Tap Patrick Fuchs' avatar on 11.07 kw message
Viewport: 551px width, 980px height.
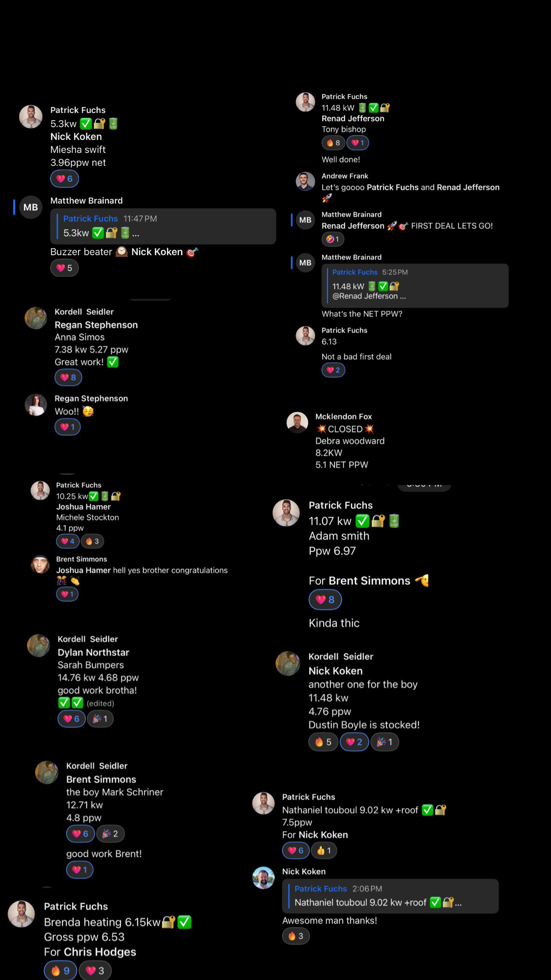286,512
